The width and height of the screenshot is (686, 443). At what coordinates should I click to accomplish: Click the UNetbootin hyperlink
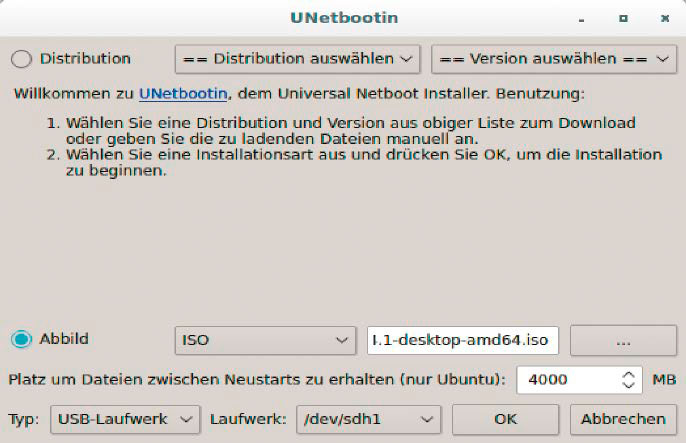[x=183, y=94]
